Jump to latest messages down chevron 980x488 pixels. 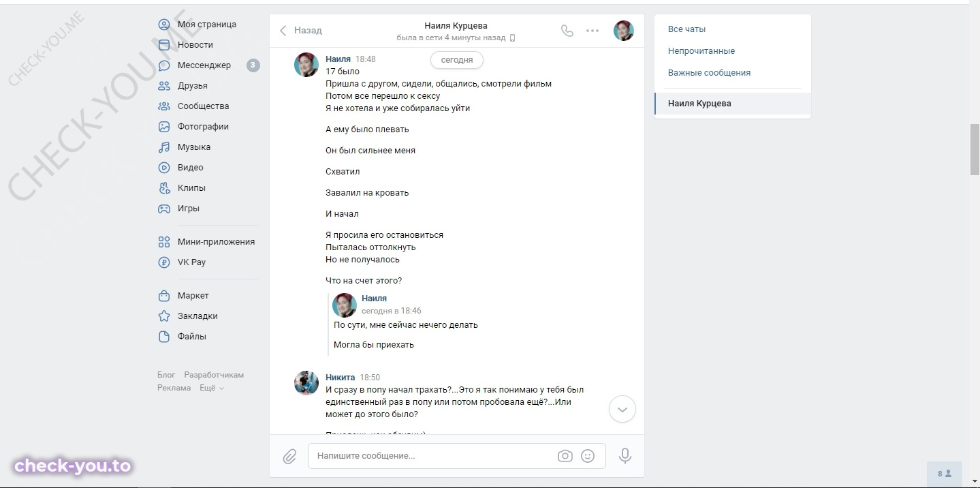click(x=622, y=410)
